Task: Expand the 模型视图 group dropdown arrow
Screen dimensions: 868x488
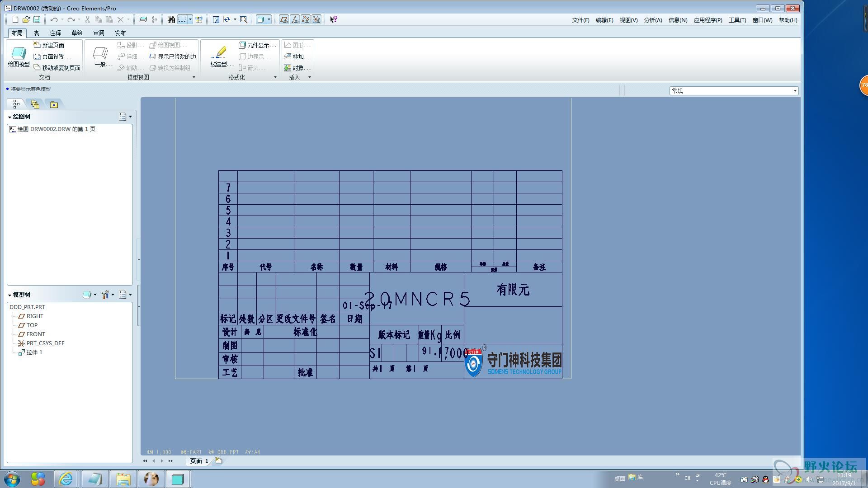Action: coord(194,77)
